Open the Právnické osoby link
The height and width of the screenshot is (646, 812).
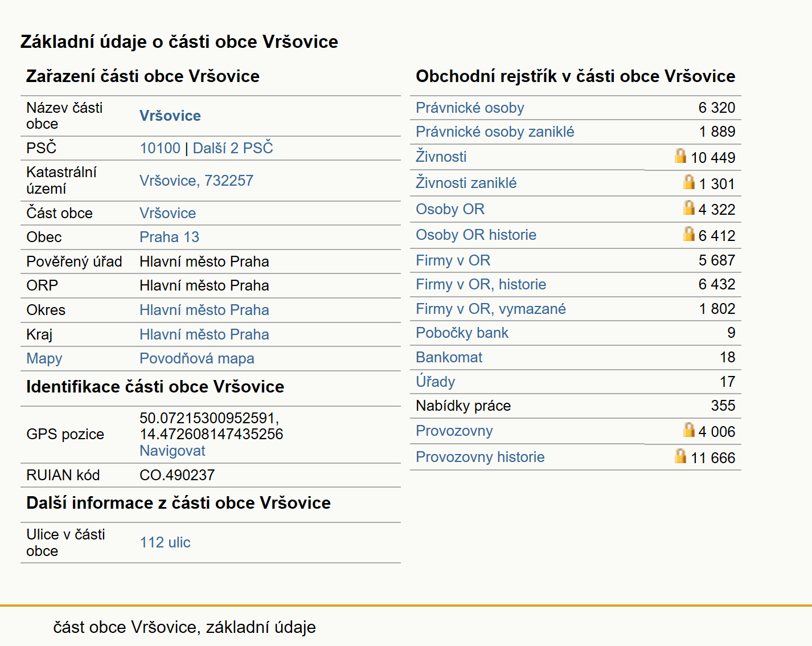pos(470,108)
